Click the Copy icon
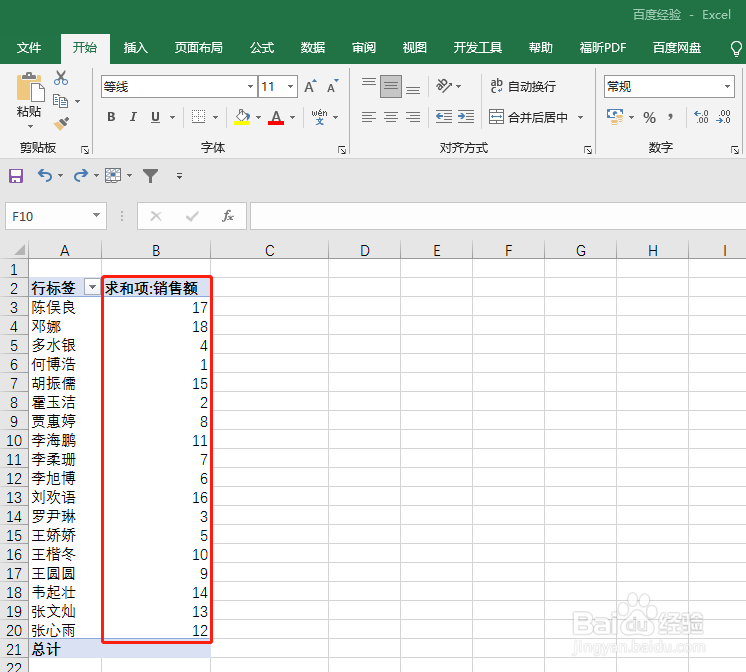Image resolution: width=746 pixels, height=672 pixels. click(60, 101)
